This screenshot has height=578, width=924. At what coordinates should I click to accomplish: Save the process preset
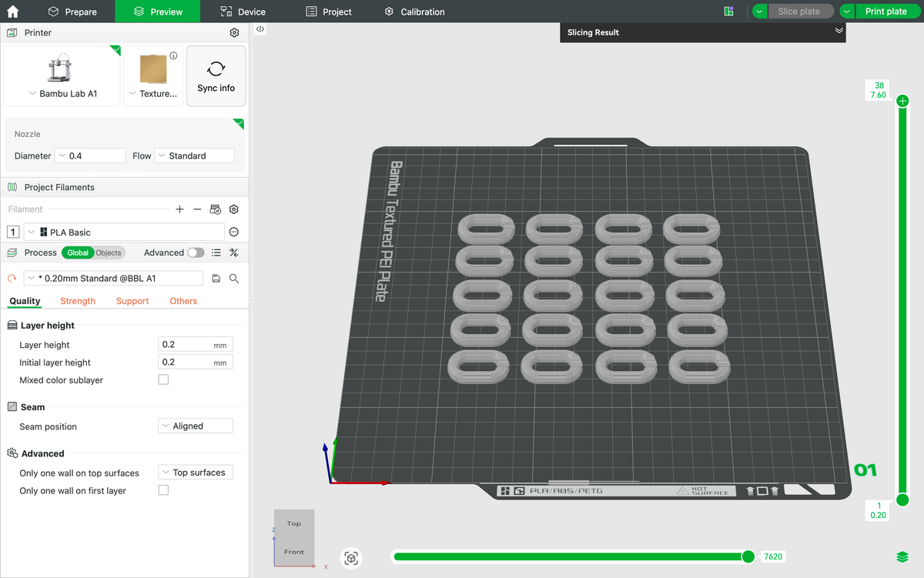216,279
